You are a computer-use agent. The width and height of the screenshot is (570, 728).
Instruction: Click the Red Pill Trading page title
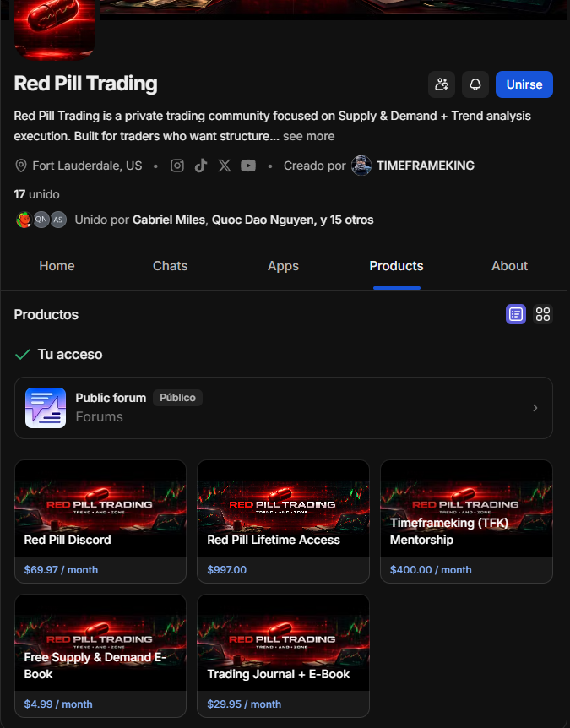[85, 84]
